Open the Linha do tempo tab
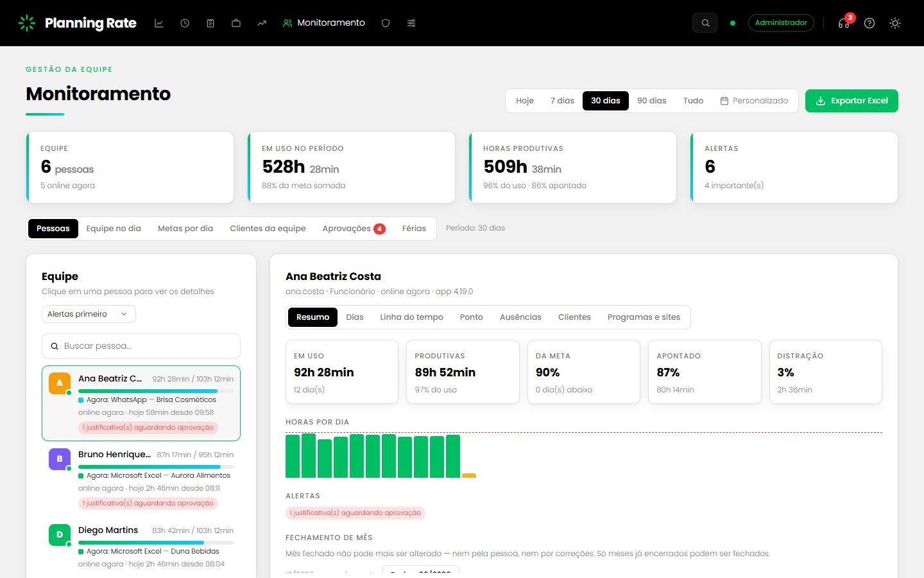The height and width of the screenshot is (578, 924). (x=411, y=317)
